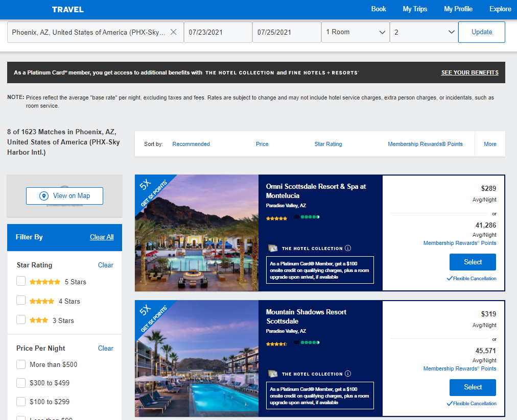Click info icon beside Mountain Shadows' Hotel Collection label
This screenshot has height=420, width=517.
348,374
